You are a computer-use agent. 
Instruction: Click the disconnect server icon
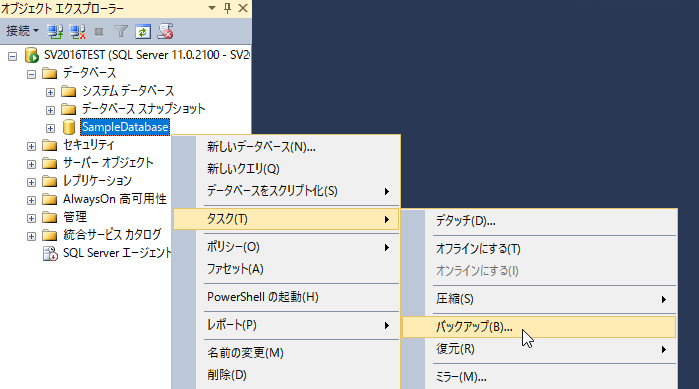(x=78, y=32)
